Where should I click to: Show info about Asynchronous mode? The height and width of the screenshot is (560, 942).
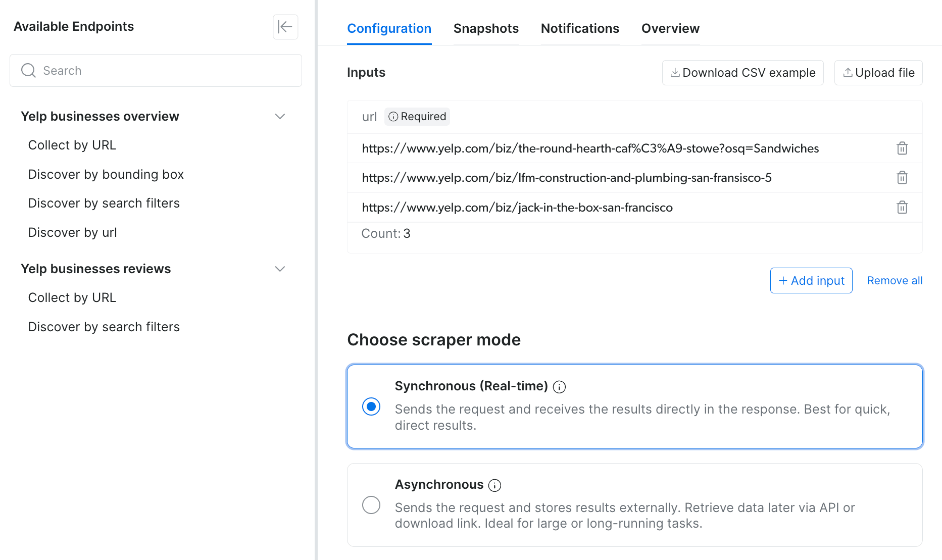(495, 485)
